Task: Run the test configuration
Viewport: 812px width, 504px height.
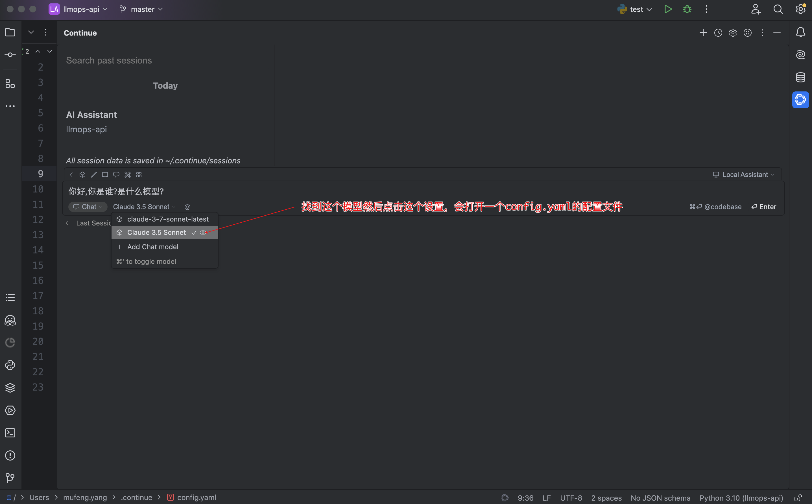Action: pyautogui.click(x=668, y=9)
